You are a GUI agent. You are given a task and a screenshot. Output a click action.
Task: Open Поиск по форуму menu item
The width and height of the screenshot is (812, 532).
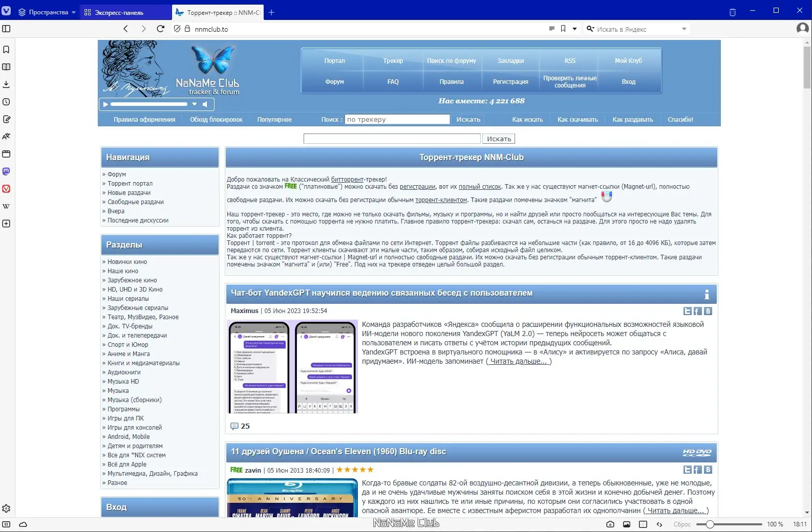point(452,61)
